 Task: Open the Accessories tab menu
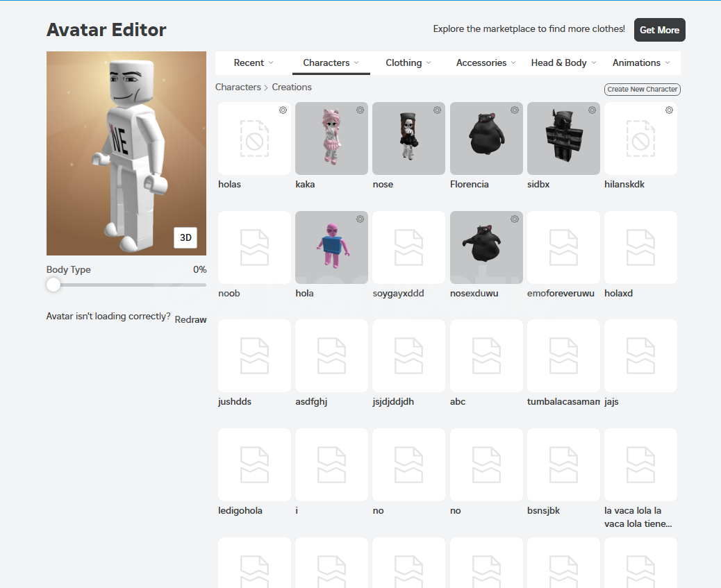click(x=486, y=62)
